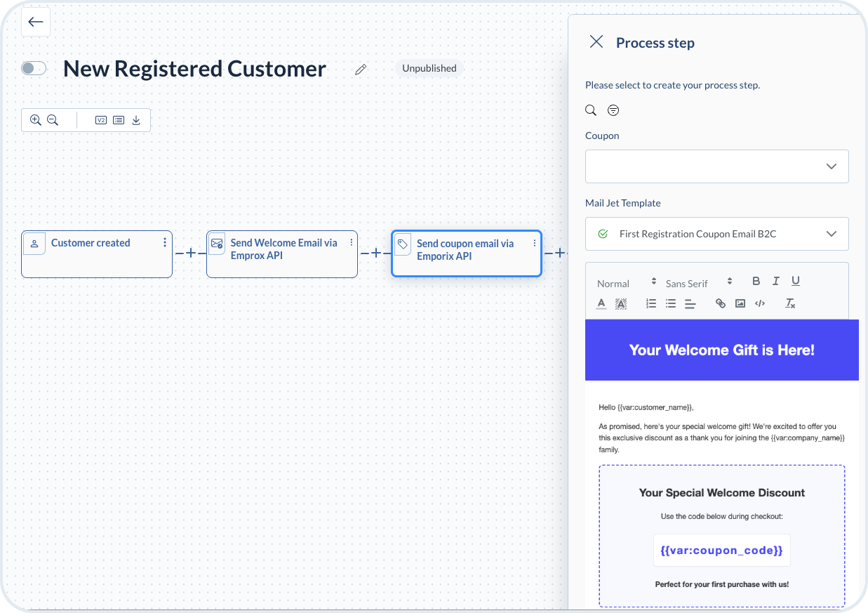Viewport: 868px width, 613px height.
Task: Open the filter icon in Process step panel
Action: (x=613, y=110)
